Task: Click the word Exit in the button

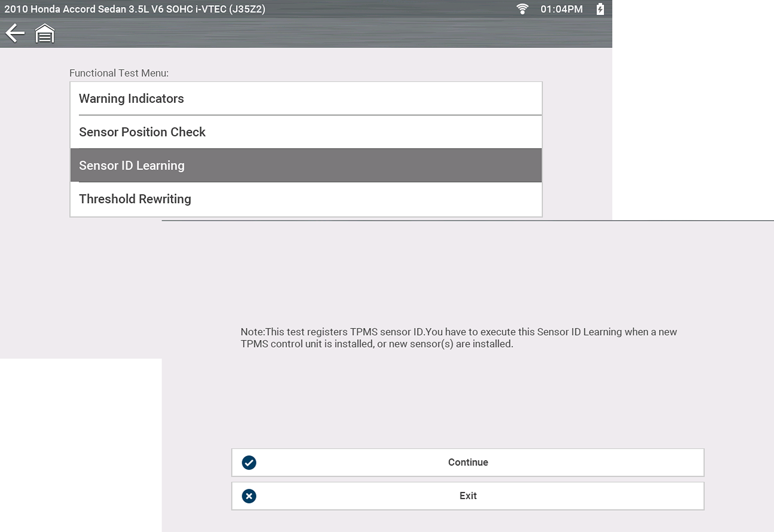Action: [468, 496]
